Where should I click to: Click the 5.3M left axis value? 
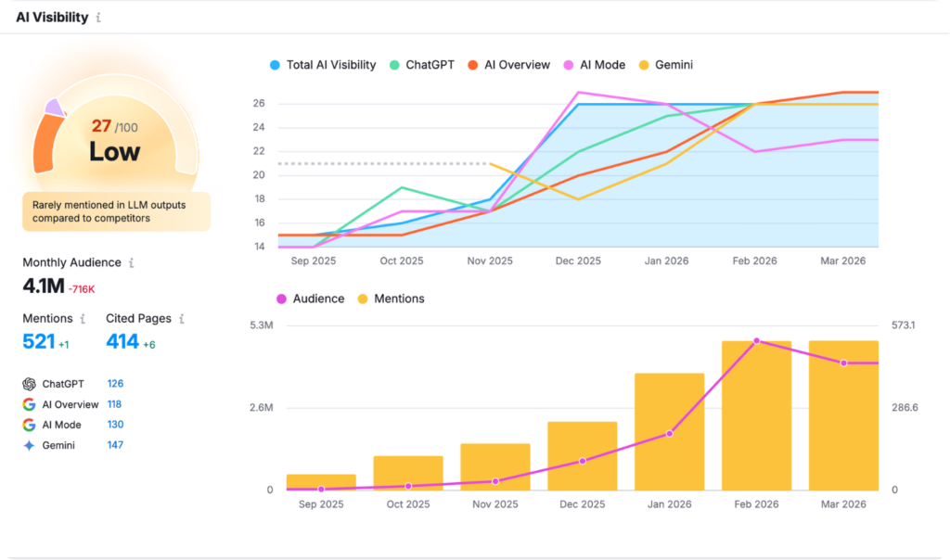[261, 325]
